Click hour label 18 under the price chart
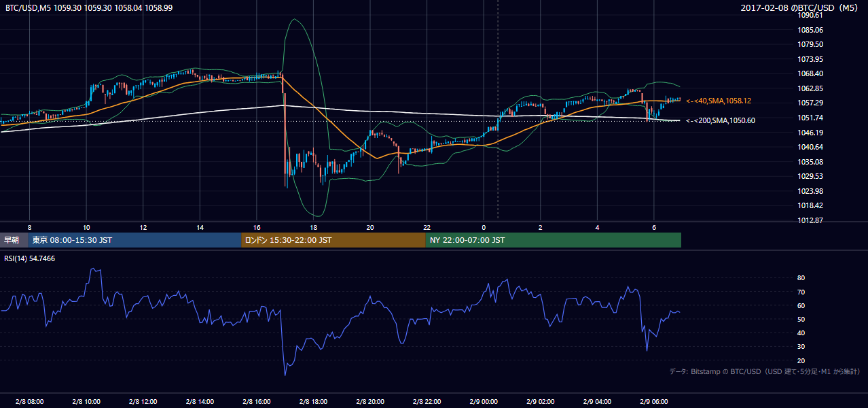The width and height of the screenshot is (868, 408). tap(313, 227)
